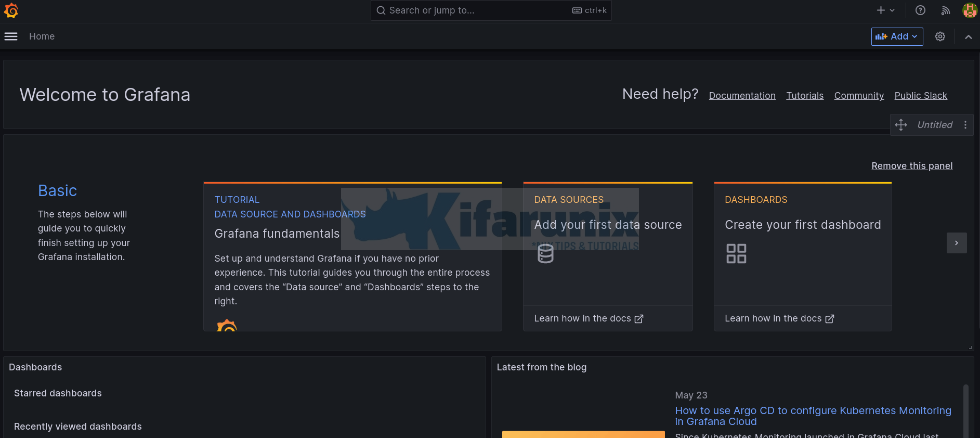Open the Tutorials link
Screen dimensions: 980x438
(805, 96)
